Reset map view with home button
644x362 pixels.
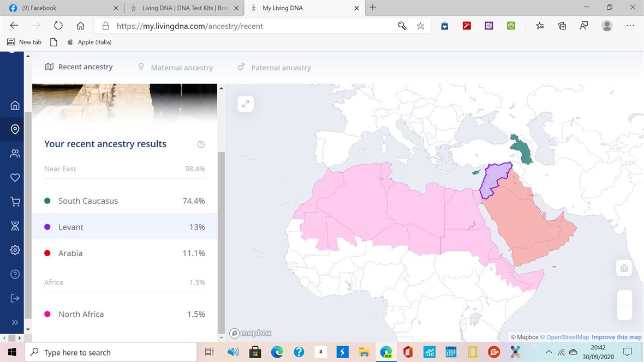coord(624,268)
